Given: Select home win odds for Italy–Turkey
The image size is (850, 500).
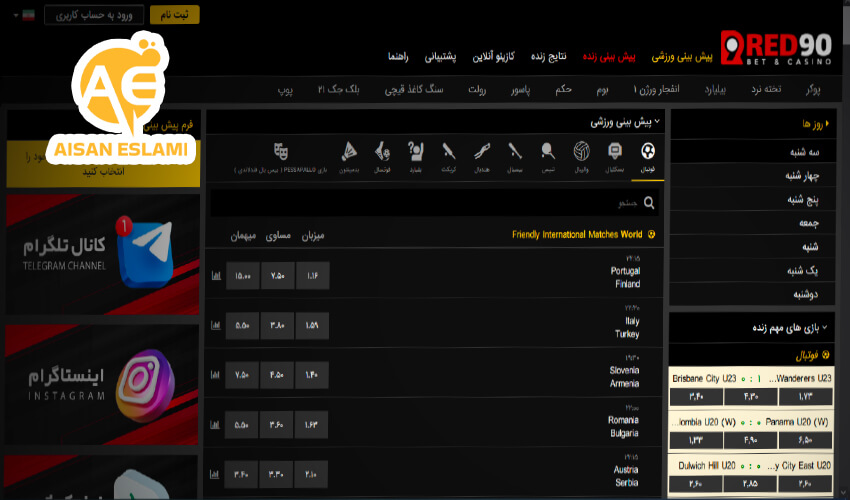Looking at the screenshot, I should coord(312,325).
